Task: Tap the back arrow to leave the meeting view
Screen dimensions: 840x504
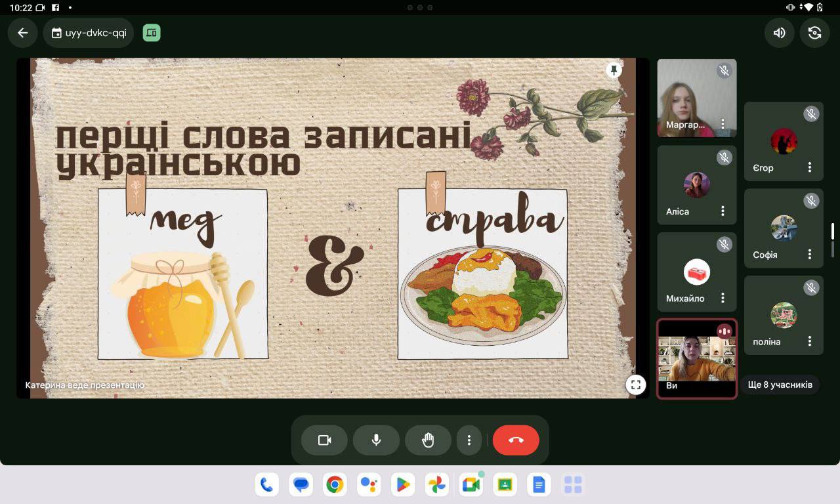Action: coord(23,33)
